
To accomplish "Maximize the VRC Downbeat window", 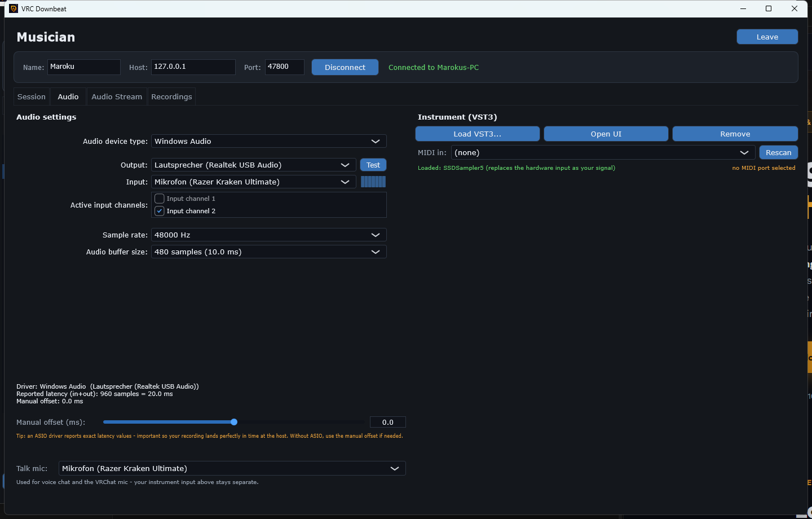I will pyautogui.click(x=769, y=8).
